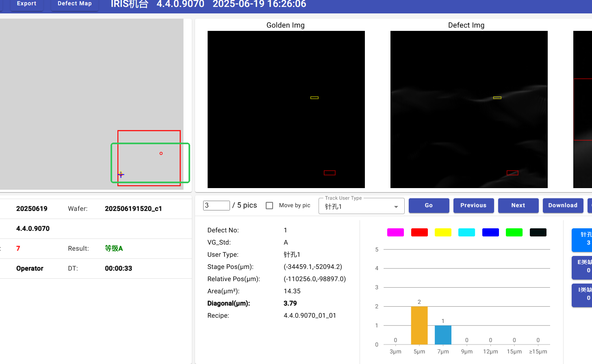592x364 pixels.
Task: Click the Go button
Action: [x=429, y=206]
